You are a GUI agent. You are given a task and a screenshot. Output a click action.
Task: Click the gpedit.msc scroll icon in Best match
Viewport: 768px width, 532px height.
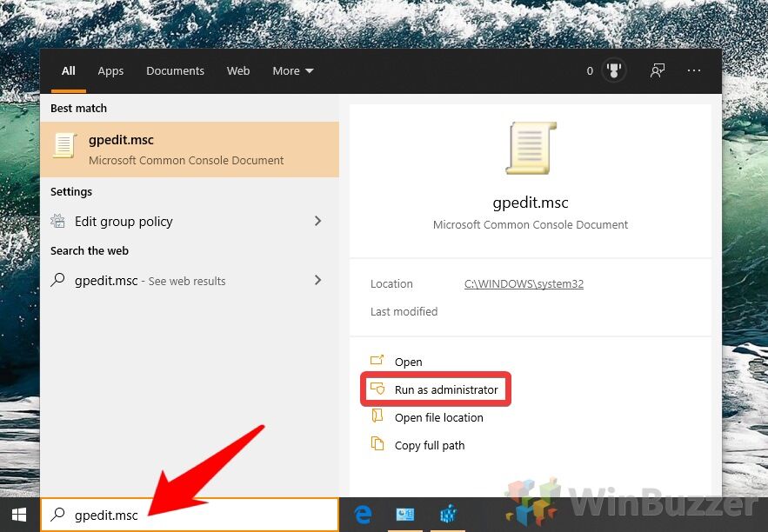point(64,145)
